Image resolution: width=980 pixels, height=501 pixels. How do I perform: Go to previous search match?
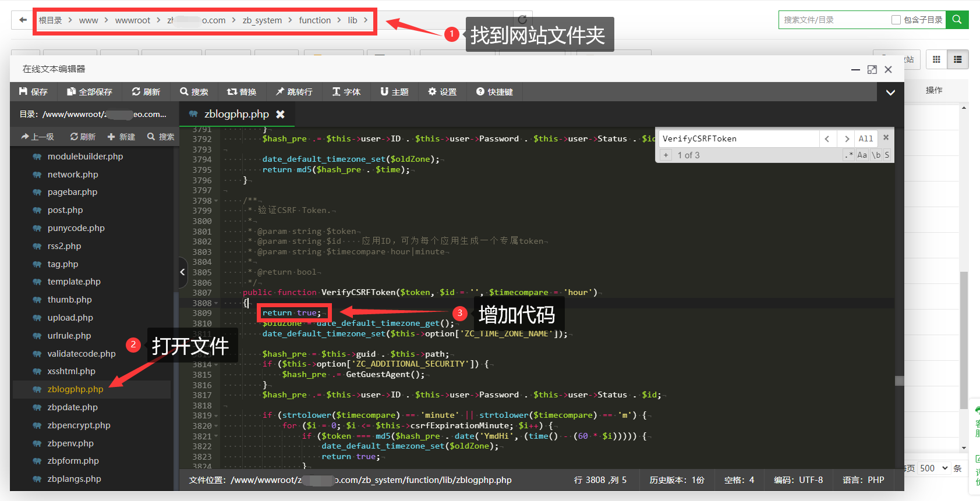[827, 138]
